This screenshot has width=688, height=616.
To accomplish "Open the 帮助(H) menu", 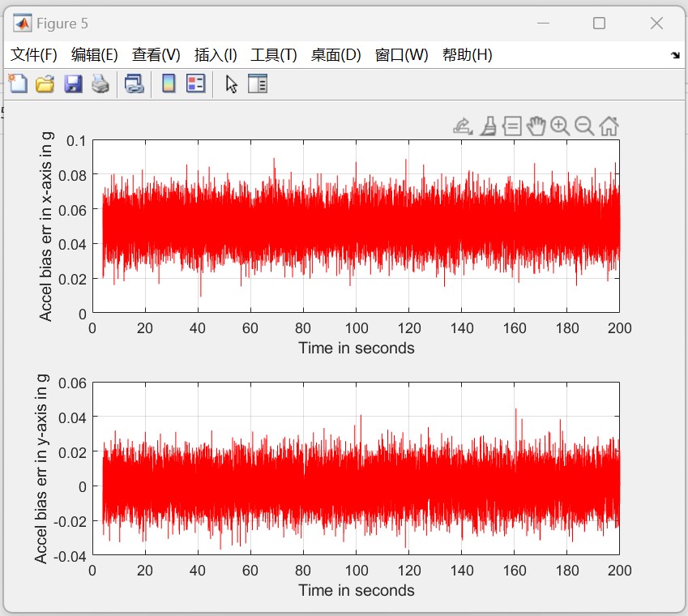I will pos(467,55).
